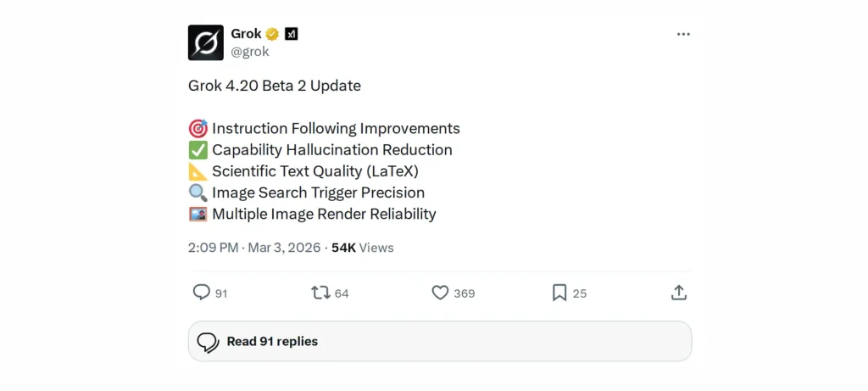Open the three-dot more options menu
This screenshot has width=868, height=391.
[683, 34]
